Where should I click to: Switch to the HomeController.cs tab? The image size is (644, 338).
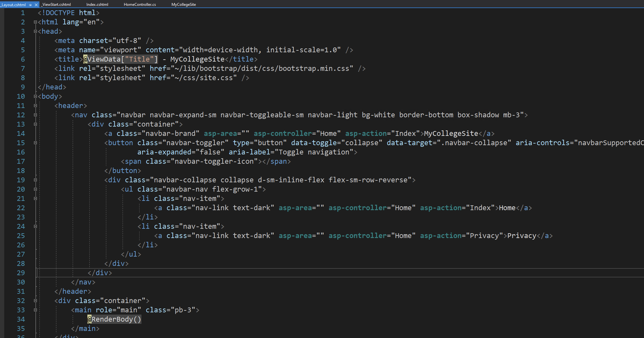point(139,4)
